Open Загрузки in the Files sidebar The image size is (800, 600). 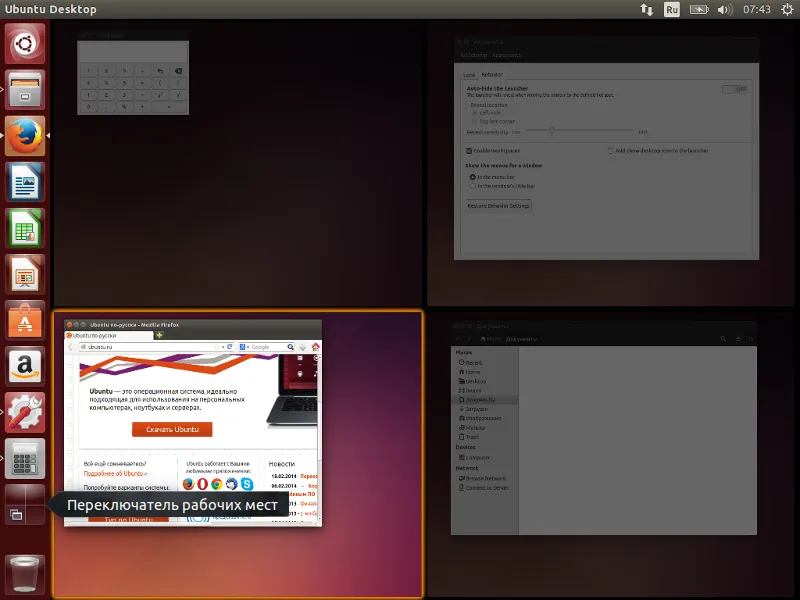point(473,409)
